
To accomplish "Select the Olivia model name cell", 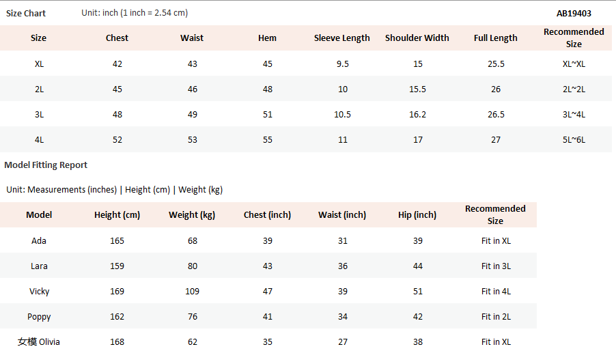I will coord(39,342).
